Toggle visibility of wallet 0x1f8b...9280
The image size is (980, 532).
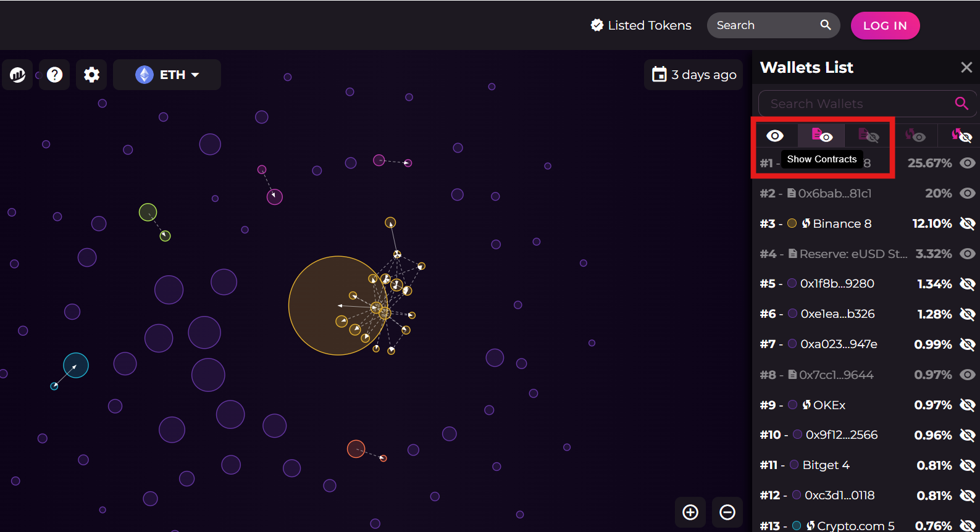[968, 284]
